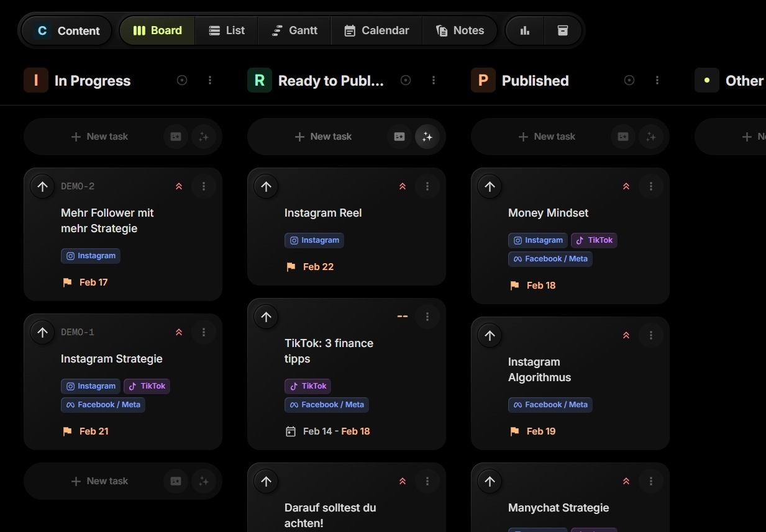Open the analytics bar chart icon
The height and width of the screenshot is (532, 766).
click(x=525, y=30)
